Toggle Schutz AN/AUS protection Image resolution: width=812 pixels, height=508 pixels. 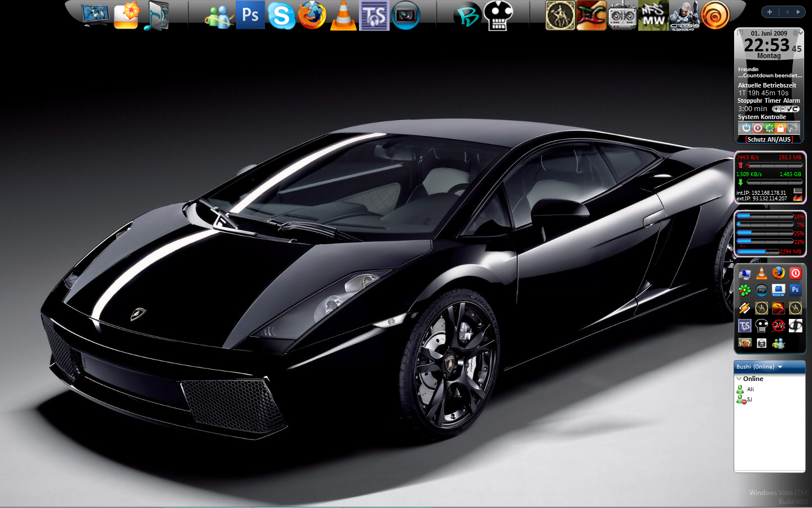coord(769,139)
